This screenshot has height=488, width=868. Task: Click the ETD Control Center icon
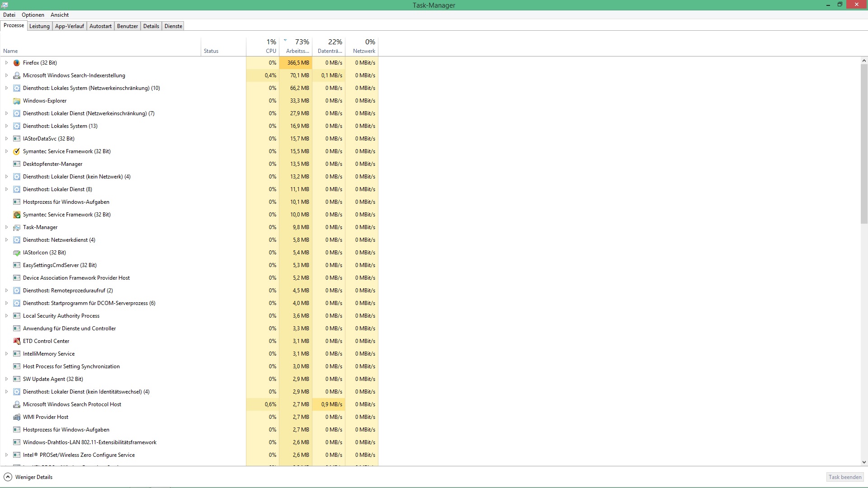(x=17, y=341)
